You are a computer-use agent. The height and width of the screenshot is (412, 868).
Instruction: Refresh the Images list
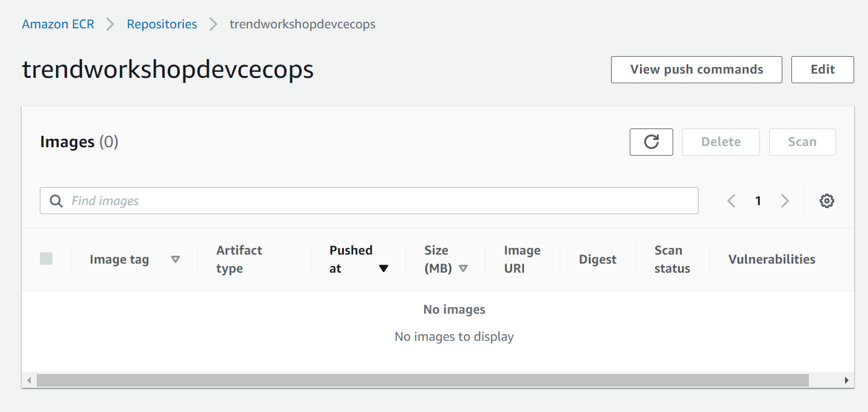click(651, 142)
